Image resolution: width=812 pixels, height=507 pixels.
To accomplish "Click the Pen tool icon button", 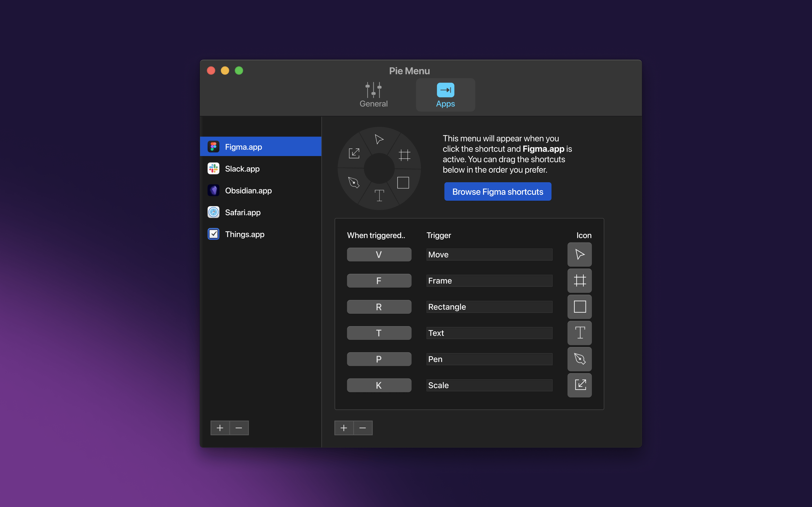I will pyautogui.click(x=579, y=359).
